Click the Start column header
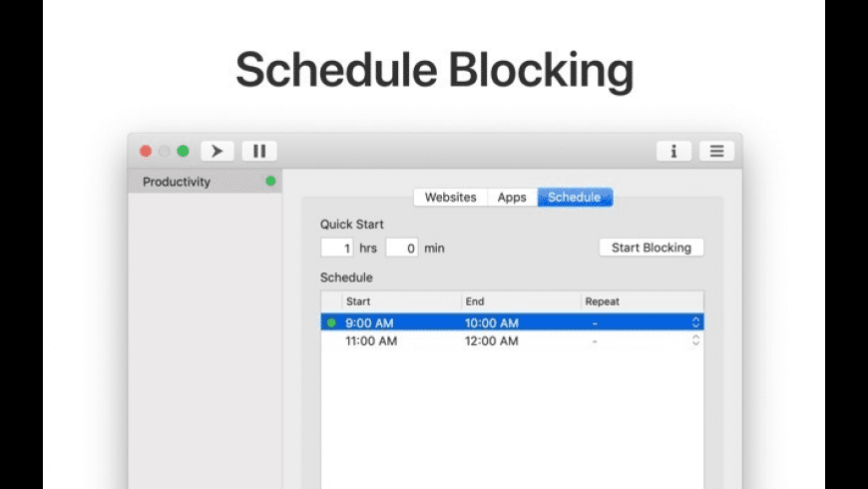 (x=401, y=300)
